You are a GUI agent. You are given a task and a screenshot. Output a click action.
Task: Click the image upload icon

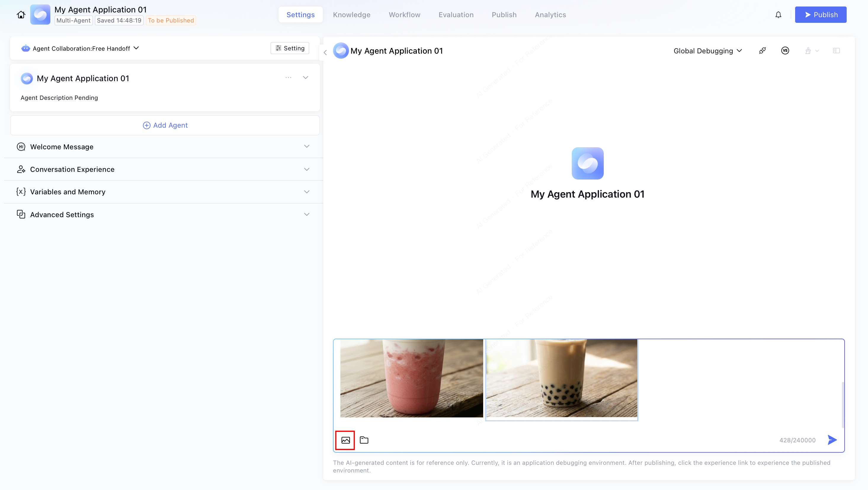point(345,440)
